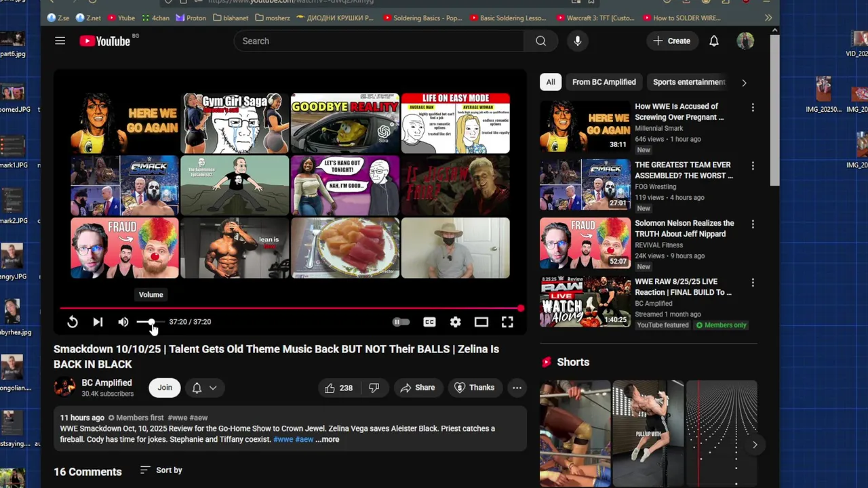Image resolution: width=868 pixels, height=488 pixels.
Task: Click the Create button
Action: pos(672,41)
